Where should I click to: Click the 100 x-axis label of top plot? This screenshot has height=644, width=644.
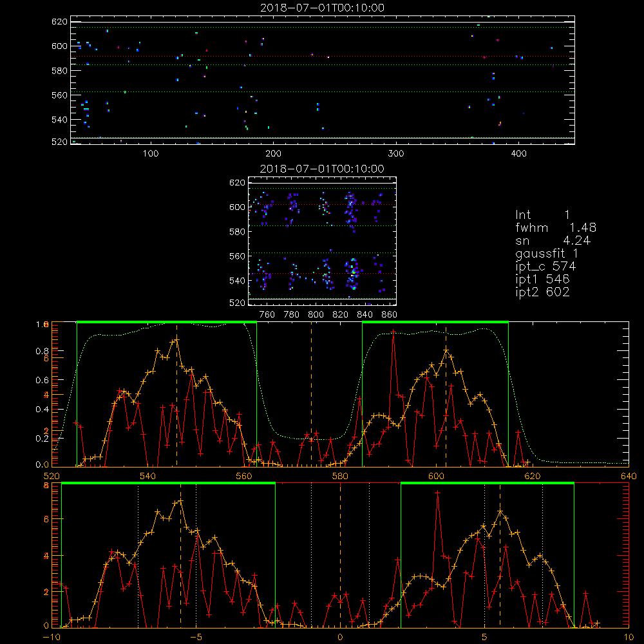(x=151, y=154)
